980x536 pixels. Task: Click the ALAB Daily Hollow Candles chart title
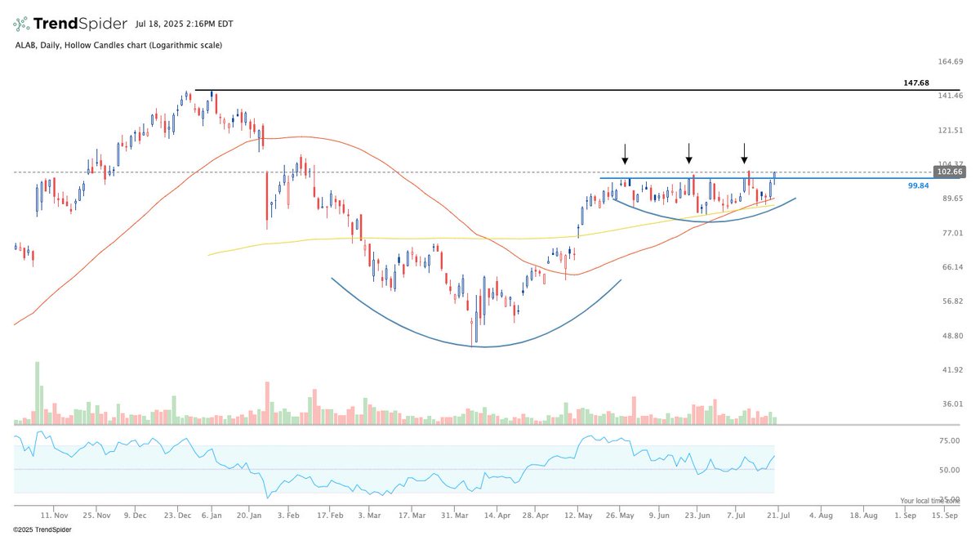118,45
